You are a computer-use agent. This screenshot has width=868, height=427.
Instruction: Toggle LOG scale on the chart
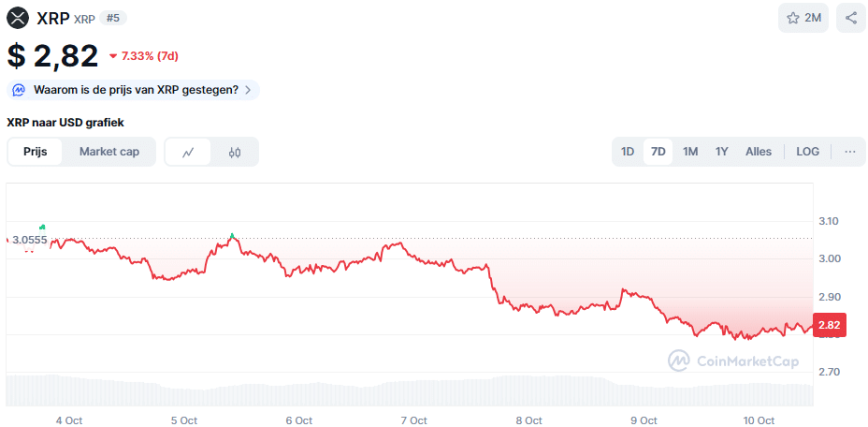[x=807, y=152]
